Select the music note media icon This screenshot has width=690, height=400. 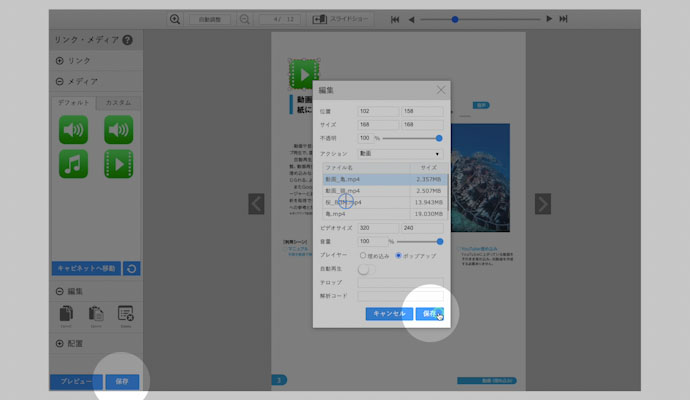(x=73, y=164)
